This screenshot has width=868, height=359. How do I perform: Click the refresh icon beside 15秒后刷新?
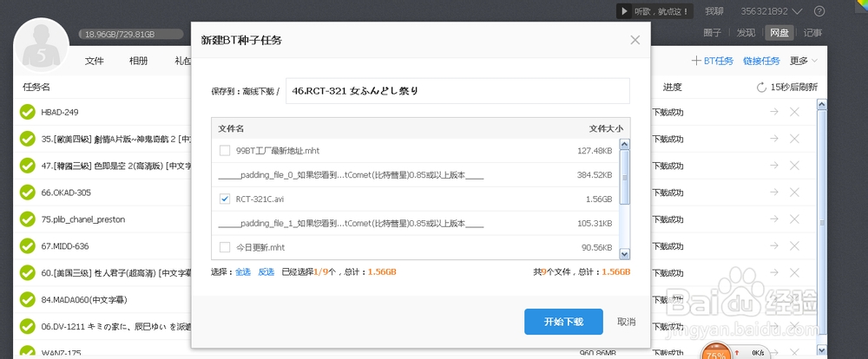click(x=762, y=87)
